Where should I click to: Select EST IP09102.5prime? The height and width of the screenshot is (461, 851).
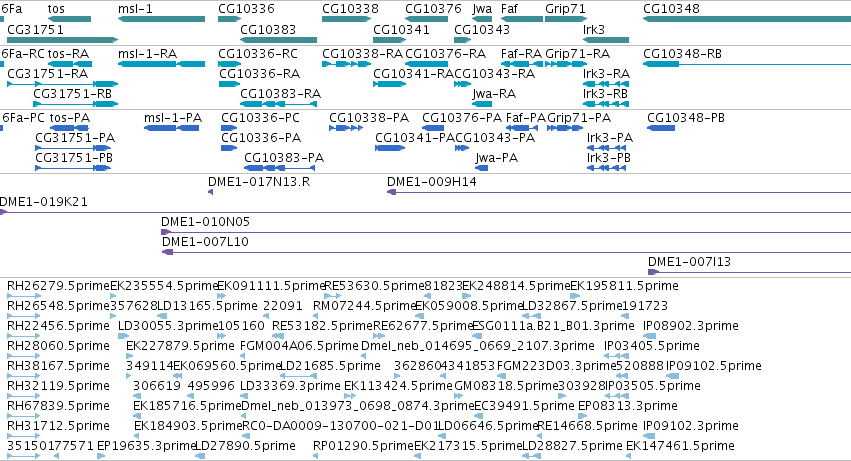tap(673, 376)
